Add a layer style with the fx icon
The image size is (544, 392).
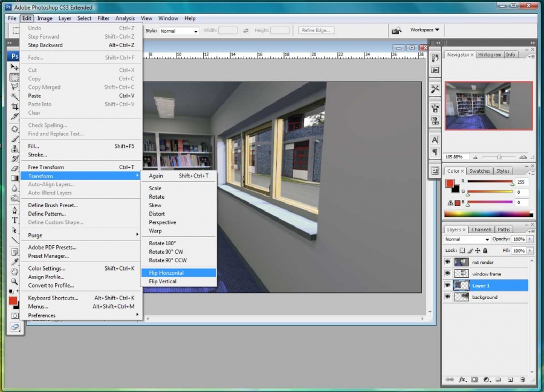click(x=462, y=379)
